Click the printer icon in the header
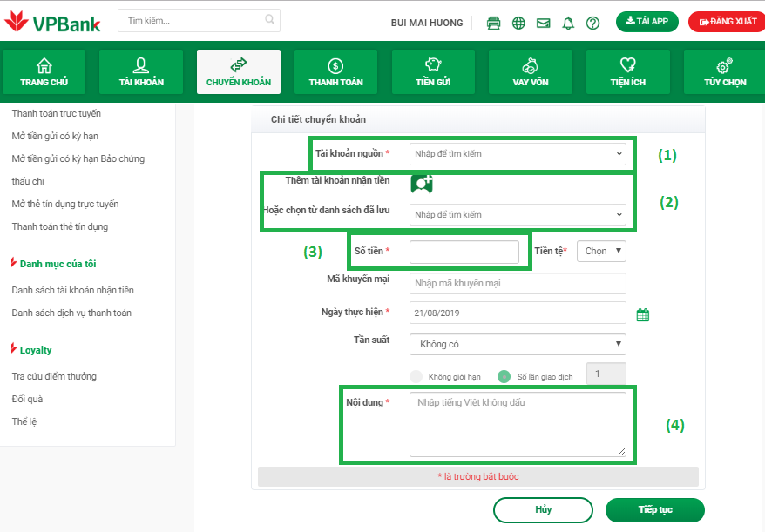765x532 pixels. pyautogui.click(x=494, y=23)
